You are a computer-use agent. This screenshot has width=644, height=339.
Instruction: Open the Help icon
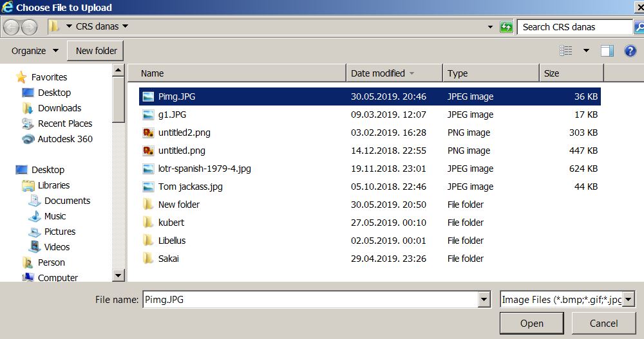[x=630, y=50]
